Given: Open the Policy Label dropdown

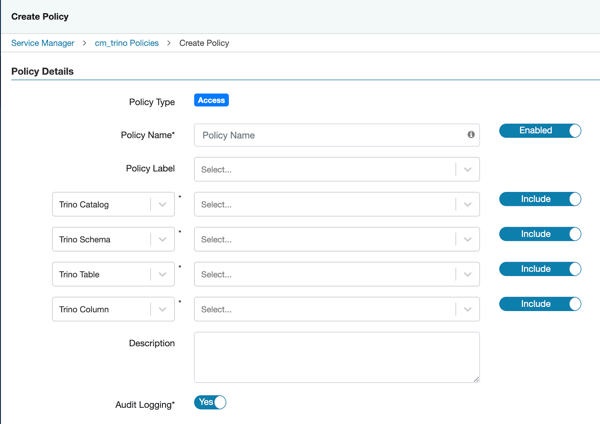Looking at the screenshot, I should pos(336,170).
